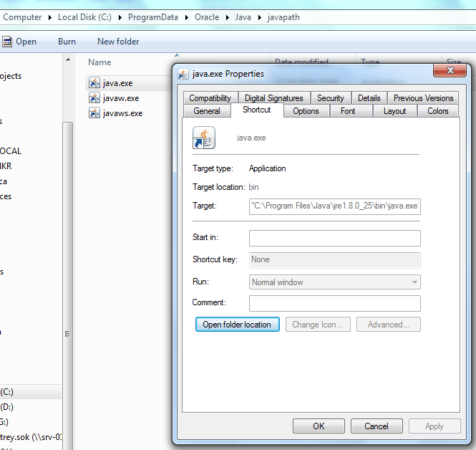Expand the arrow after Computer in breadcrumb
The height and width of the screenshot is (450, 476).
click(50, 18)
